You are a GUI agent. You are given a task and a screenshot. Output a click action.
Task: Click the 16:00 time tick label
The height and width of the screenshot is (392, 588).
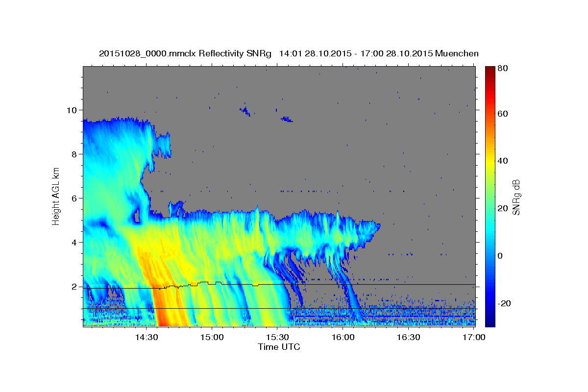(x=343, y=337)
